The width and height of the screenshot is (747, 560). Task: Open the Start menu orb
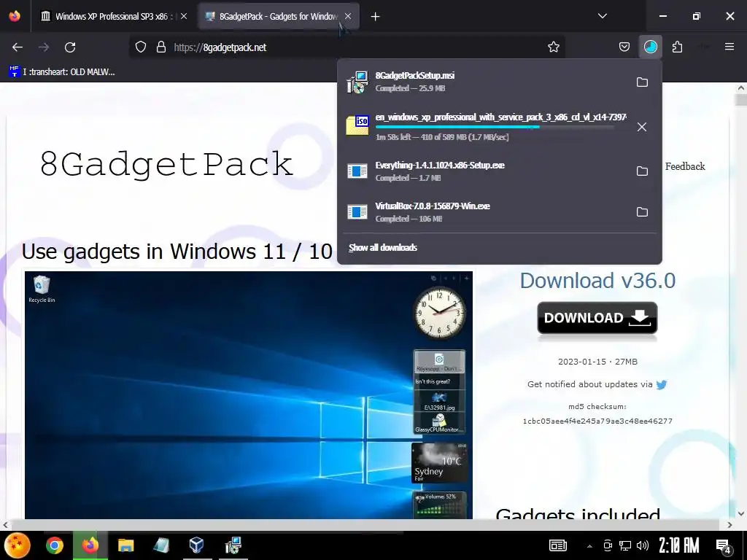pos(18,545)
